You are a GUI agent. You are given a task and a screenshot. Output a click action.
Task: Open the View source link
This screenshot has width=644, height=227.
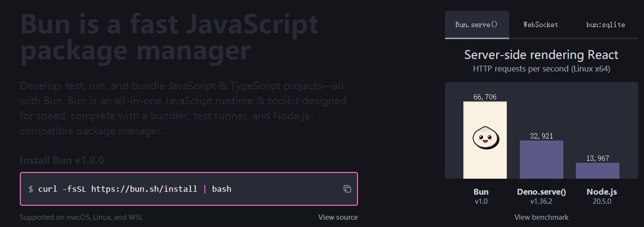click(x=338, y=217)
